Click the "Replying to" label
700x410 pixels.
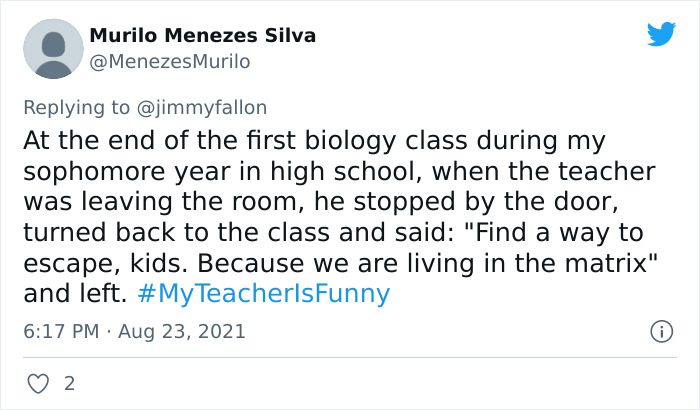[76, 108]
